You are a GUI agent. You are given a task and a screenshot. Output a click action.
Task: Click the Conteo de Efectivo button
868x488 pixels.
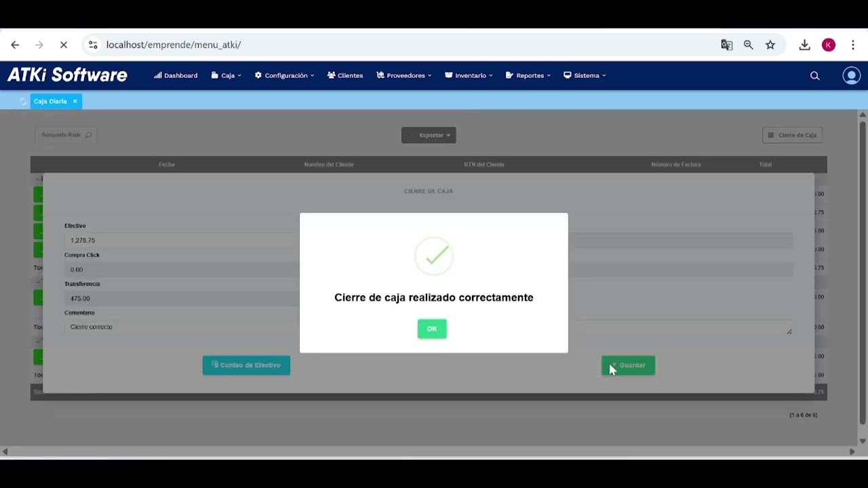coord(246,365)
